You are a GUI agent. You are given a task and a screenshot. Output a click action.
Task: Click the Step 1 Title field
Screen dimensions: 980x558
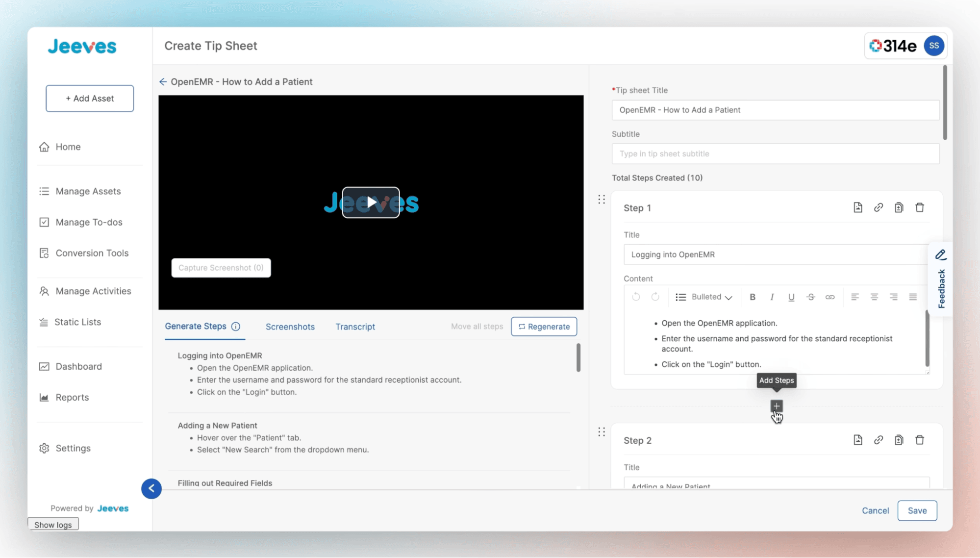click(x=777, y=254)
